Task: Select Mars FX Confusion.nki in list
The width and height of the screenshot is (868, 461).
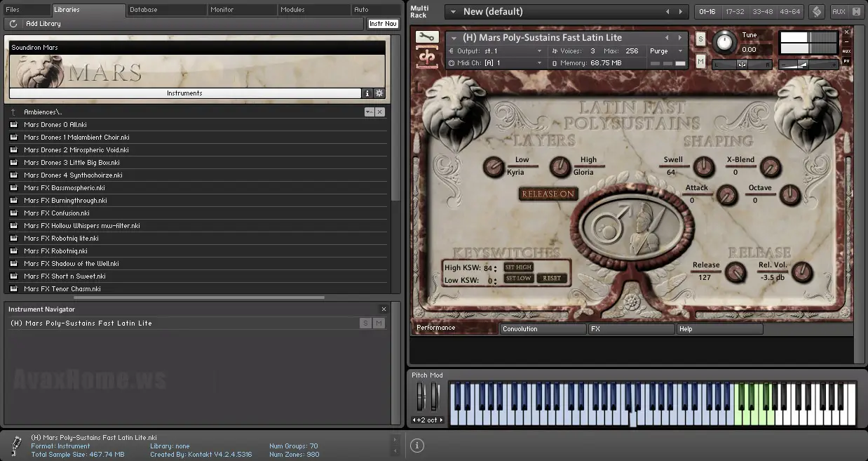Action: pyautogui.click(x=57, y=213)
